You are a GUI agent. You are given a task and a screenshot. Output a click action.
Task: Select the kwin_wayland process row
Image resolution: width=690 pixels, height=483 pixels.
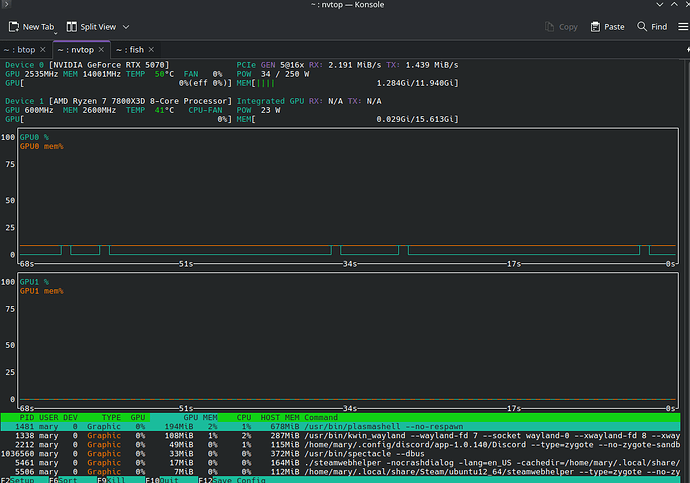(x=340, y=435)
